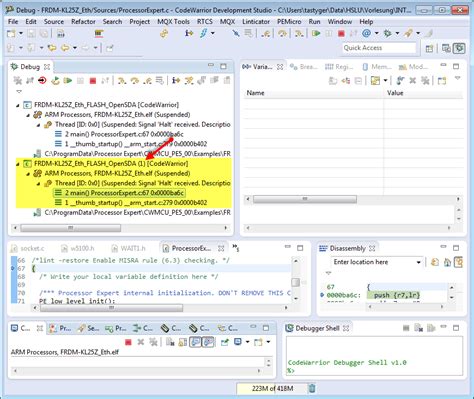
Task: Click the green Resume icon in the Debug view
Action: point(68,81)
